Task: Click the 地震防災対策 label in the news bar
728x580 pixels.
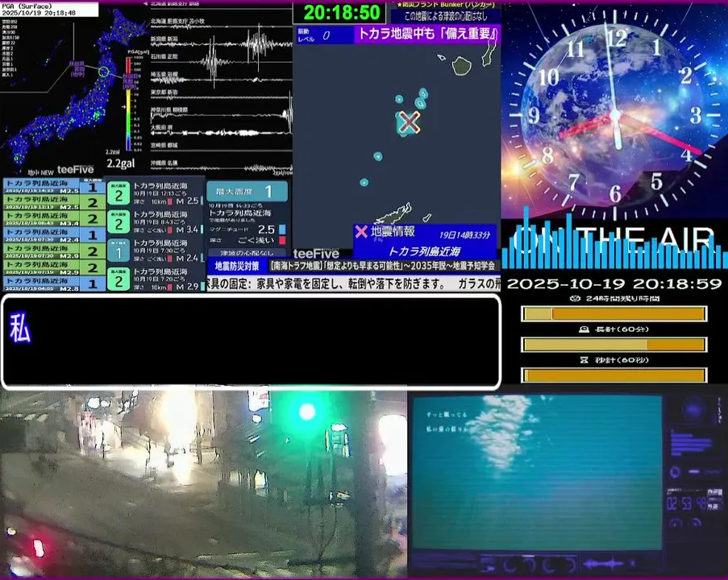Action: point(237,266)
